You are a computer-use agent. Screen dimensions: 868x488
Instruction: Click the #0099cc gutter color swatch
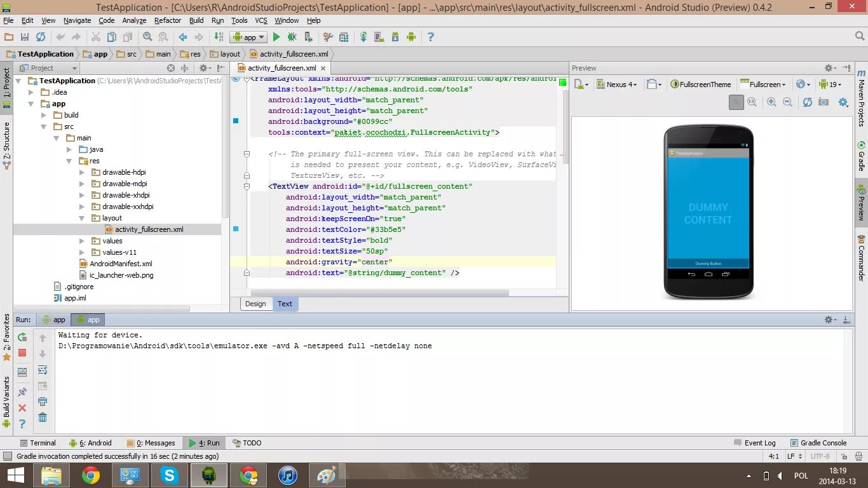[x=236, y=121]
